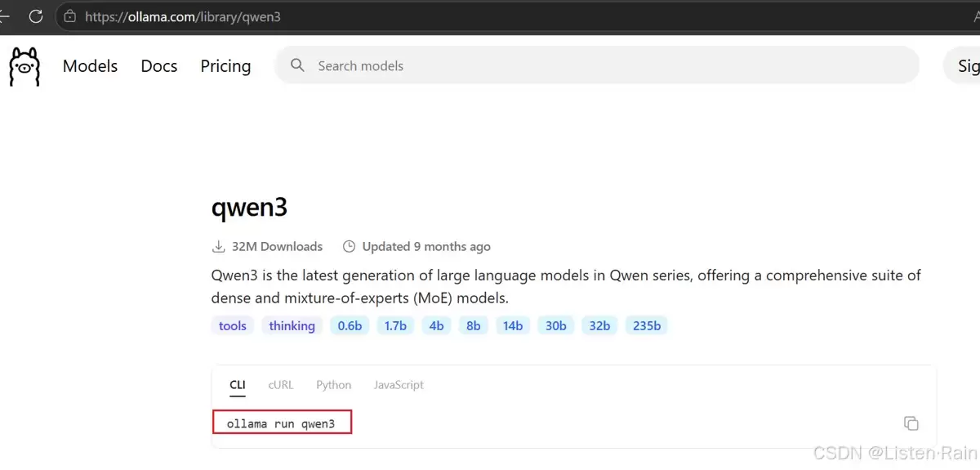Open the Pricing page

225,66
